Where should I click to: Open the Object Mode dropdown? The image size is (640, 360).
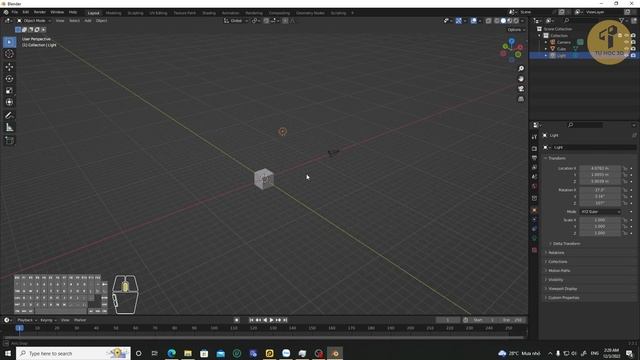[34, 20]
